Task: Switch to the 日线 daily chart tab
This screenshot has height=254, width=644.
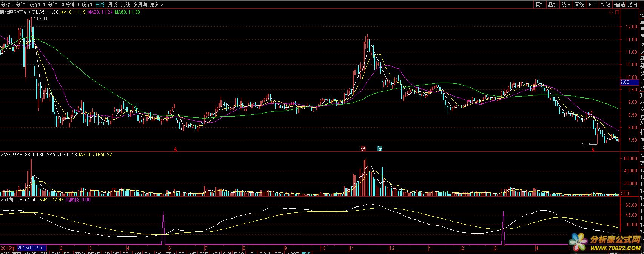Action: click(100, 5)
